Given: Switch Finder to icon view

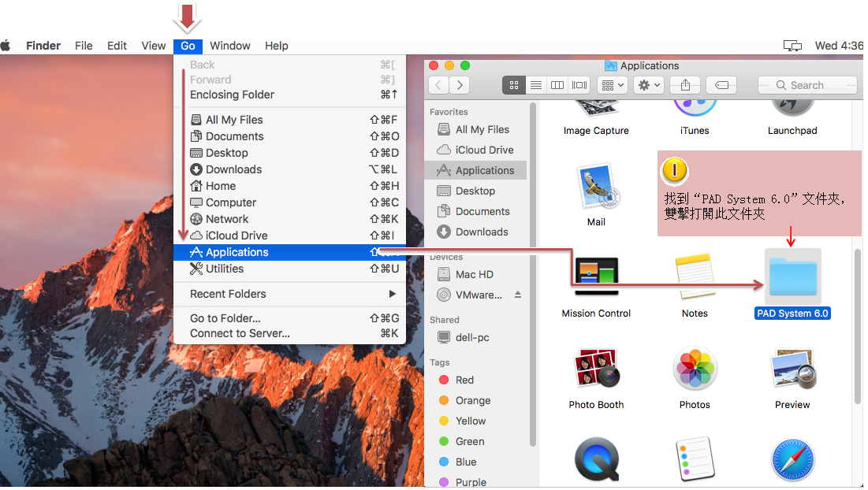Looking at the screenshot, I should 514,85.
